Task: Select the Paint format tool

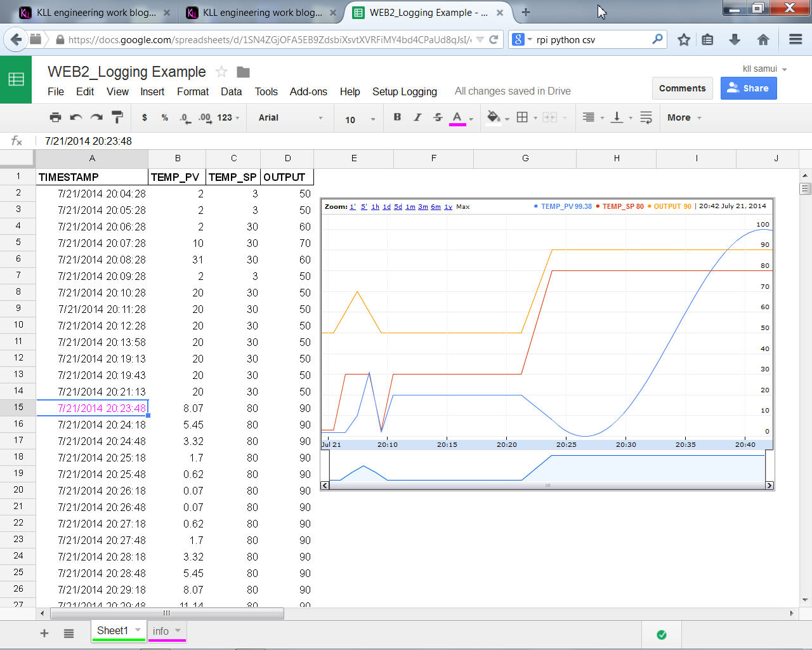Action: (x=117, y=117)
